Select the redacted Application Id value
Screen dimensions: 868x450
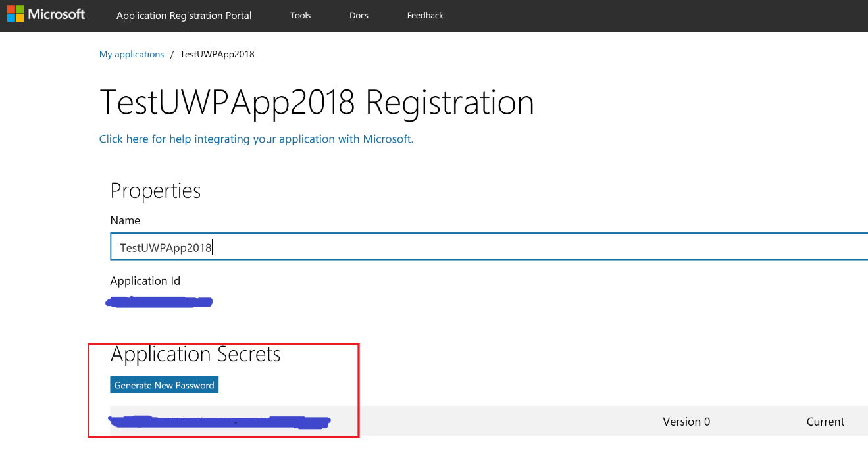click(159, 302)
